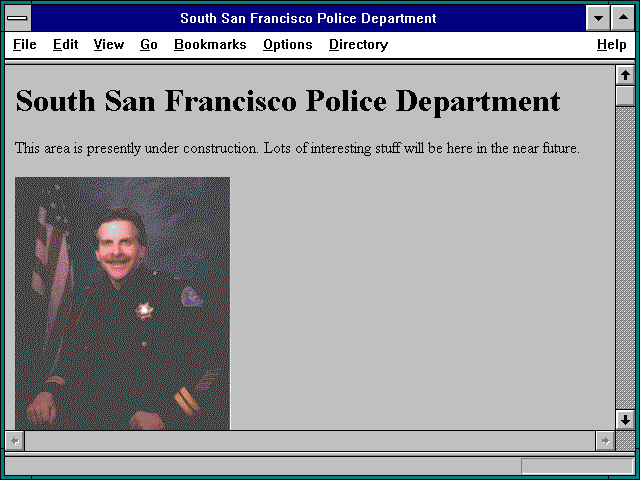Image resolution: width=640 pixels, height=480 pixels.
Task: Click the South San Francisco Police Department heading
Action: click(288, 101)
